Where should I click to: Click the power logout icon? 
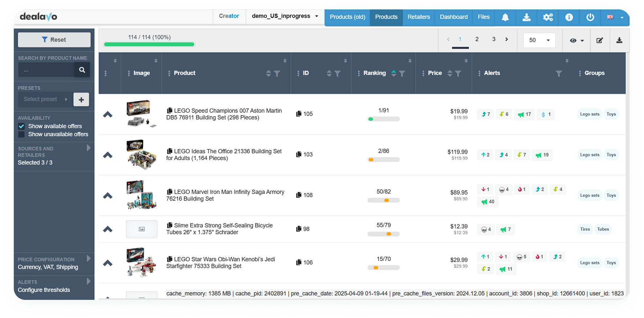[x=590, y=17]
